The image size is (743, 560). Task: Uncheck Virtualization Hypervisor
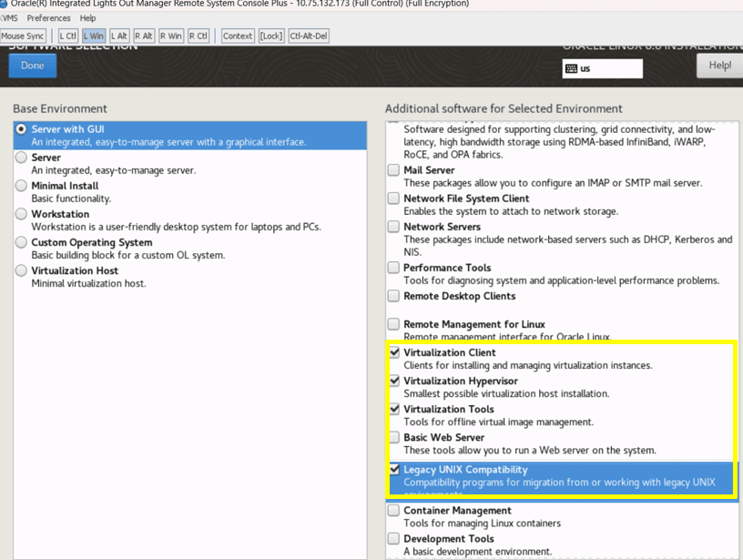click(x=394, y=381)
